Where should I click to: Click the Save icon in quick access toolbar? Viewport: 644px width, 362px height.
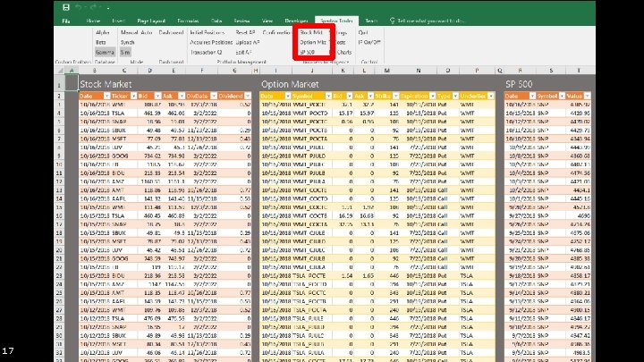[65, 7]
